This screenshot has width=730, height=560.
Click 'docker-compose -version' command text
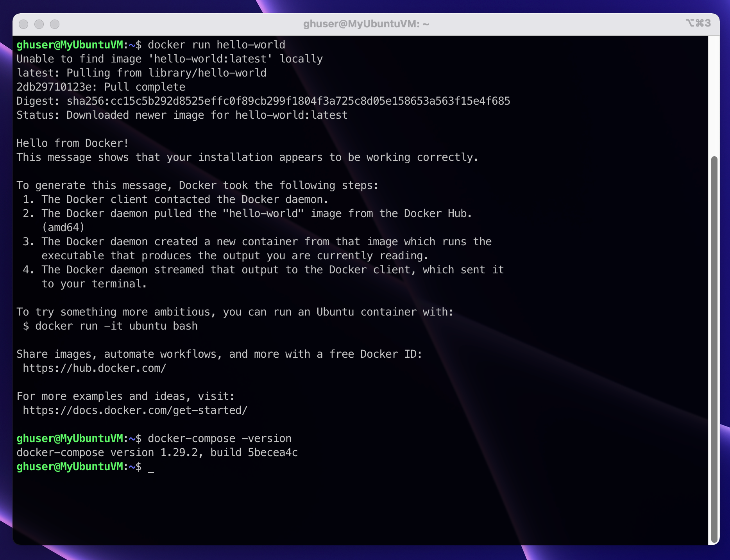[220, 439]
